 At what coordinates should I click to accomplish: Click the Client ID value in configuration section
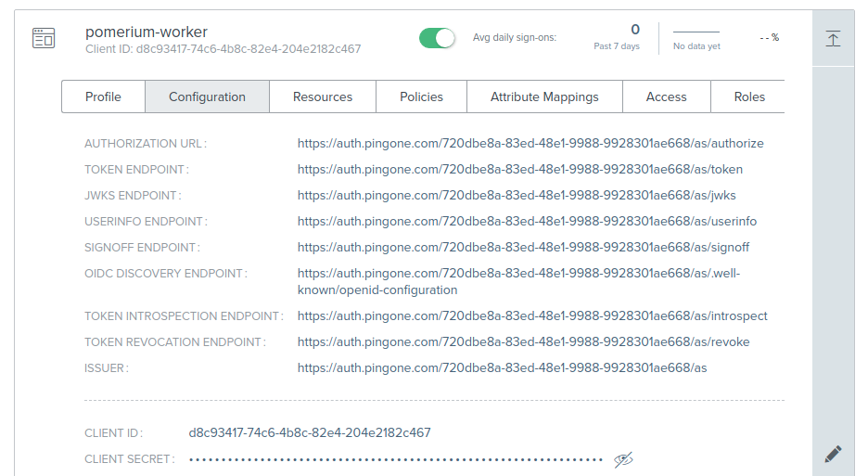[x=310, y=432]
